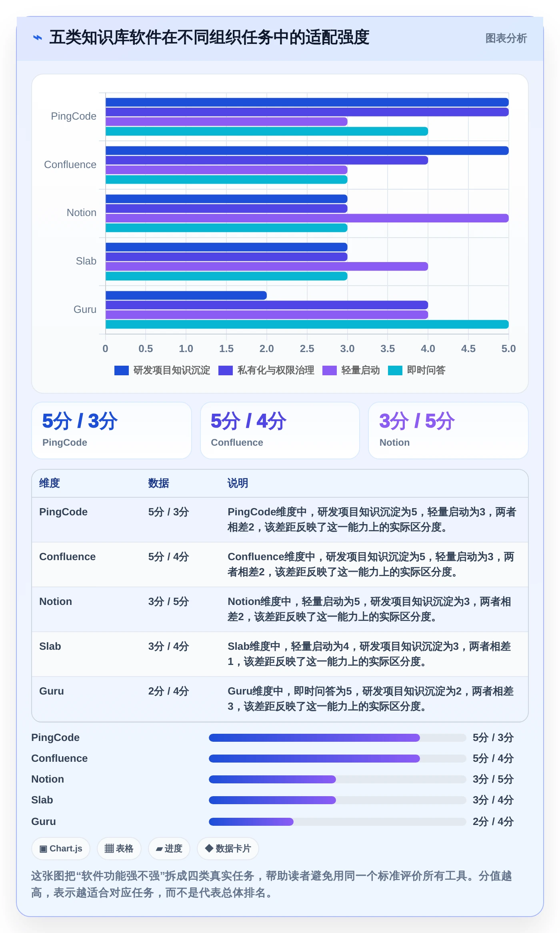Click the Slab维度中 description cell
The height and width of the screenshot is (933, 560).
369,654
